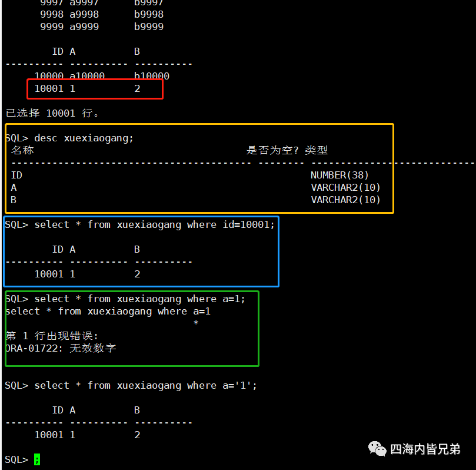Click the 'desc xuexiaogang;' command text
Viewport: 476px width, 470px height.
(84, 138)
